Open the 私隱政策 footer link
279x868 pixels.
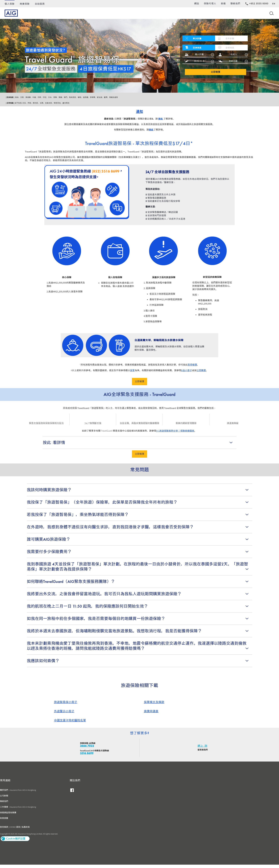coord(26,827)
